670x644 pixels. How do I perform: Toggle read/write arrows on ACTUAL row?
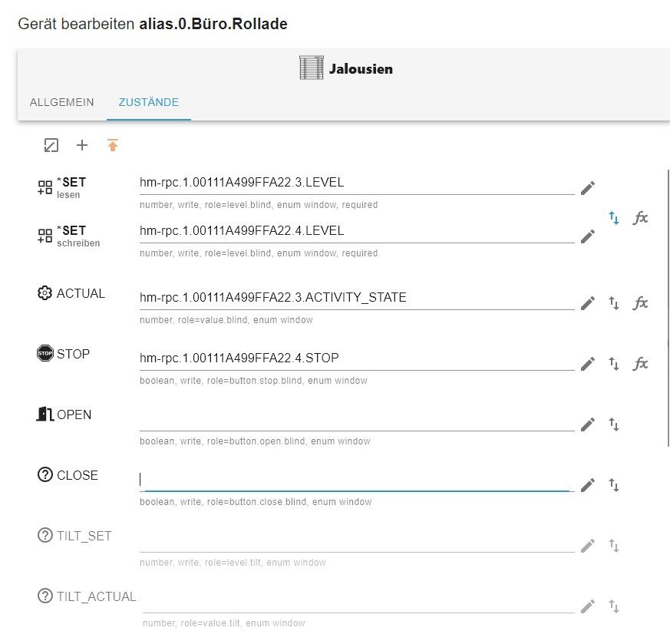click(614, 303)
